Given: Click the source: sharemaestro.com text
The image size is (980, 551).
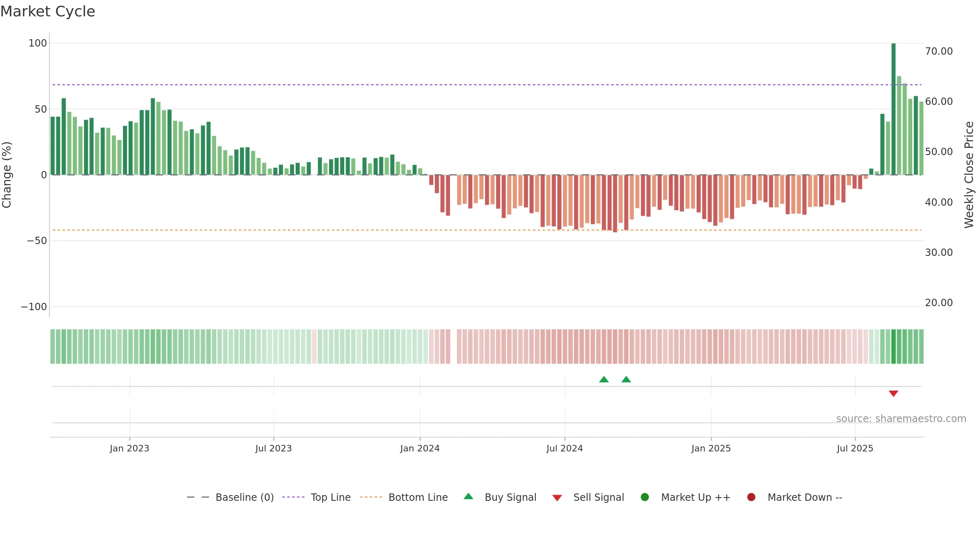Looking at the screenshot, I should coord(901,419).
